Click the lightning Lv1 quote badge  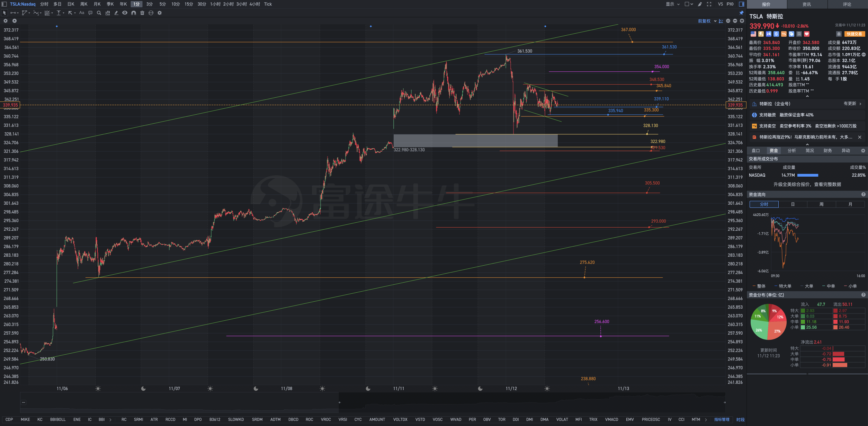pos(761,34)
